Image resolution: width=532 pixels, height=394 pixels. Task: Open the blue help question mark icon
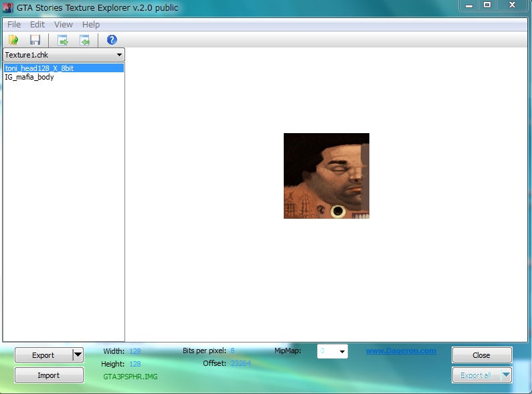pyautogui.click(x=112, y=40)
